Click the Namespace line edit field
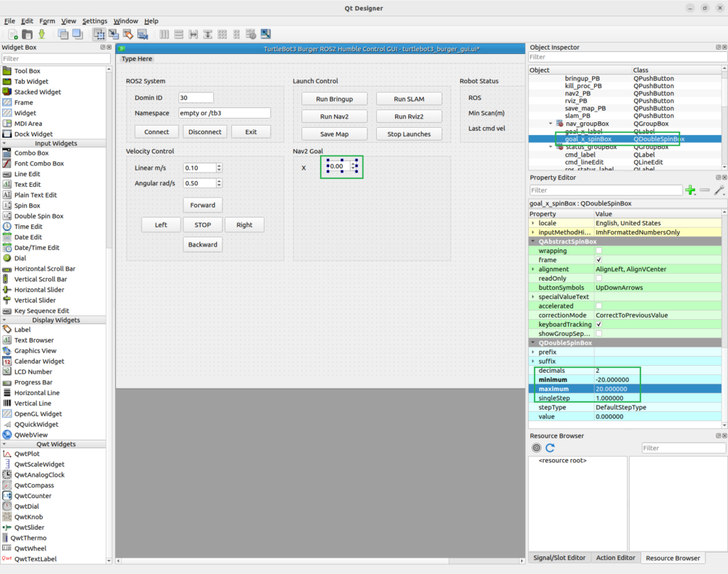 [x=224, y=113]
